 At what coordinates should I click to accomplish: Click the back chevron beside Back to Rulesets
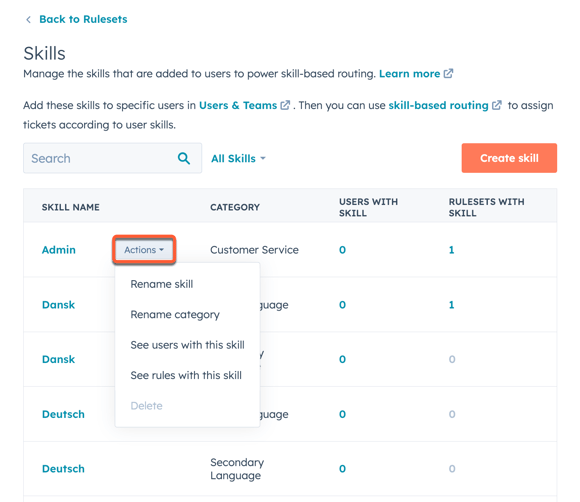click(x=28, y=19)
